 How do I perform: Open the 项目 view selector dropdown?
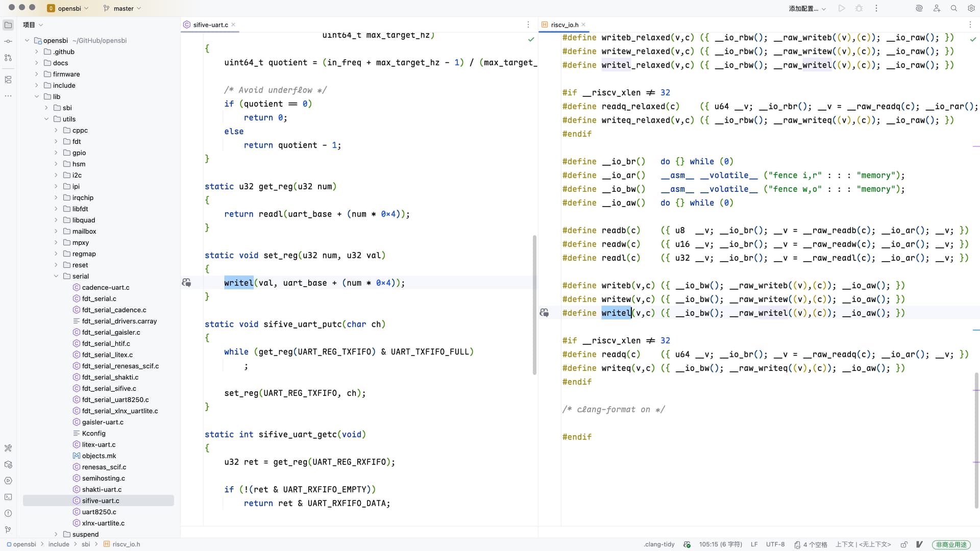(33, 24)
